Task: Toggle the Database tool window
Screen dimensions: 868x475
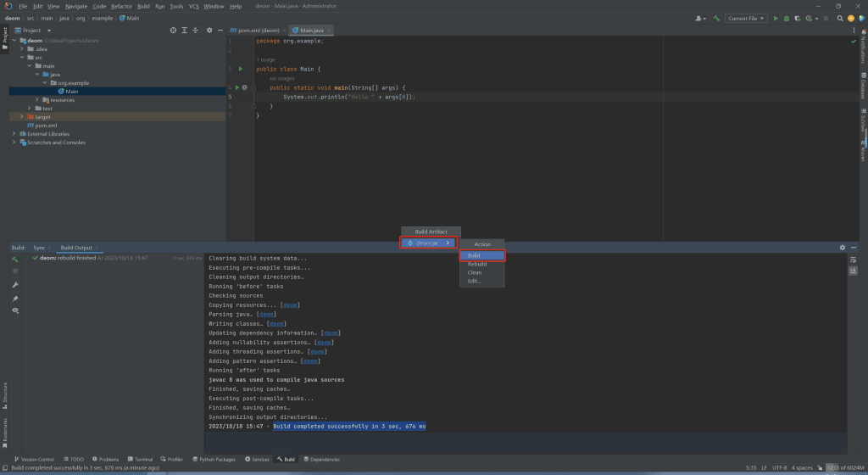Action: tap(863, 89)
